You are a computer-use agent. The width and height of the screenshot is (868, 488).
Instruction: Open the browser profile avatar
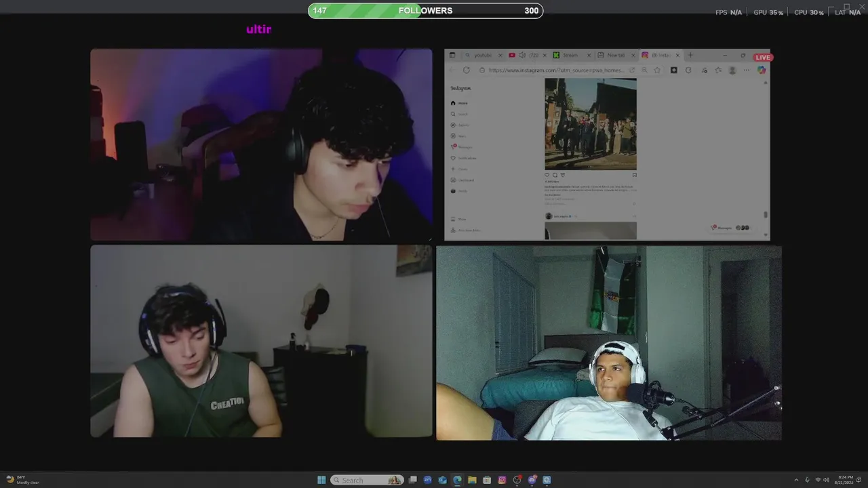click(732, 70)
